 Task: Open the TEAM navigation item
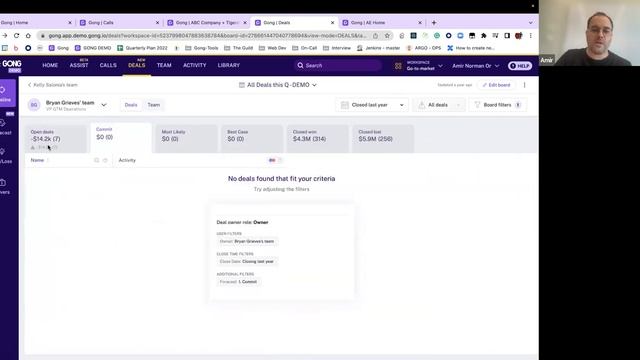tap(164, 65)
